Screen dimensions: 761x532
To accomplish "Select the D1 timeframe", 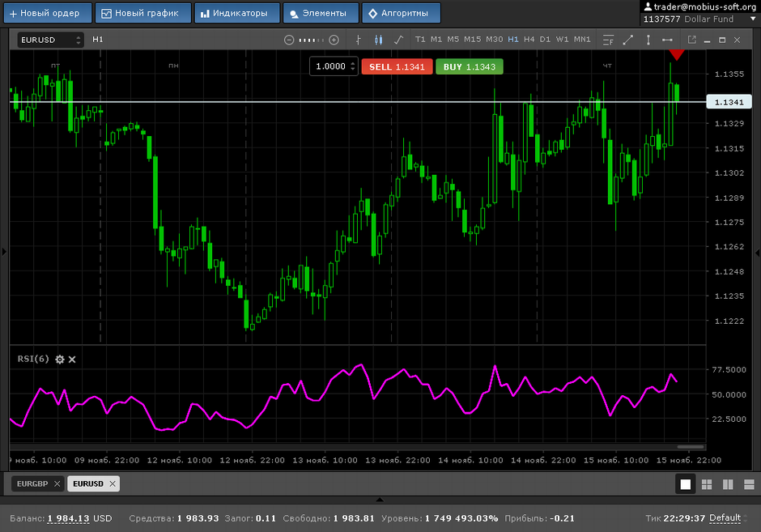I will coord(545,40).
